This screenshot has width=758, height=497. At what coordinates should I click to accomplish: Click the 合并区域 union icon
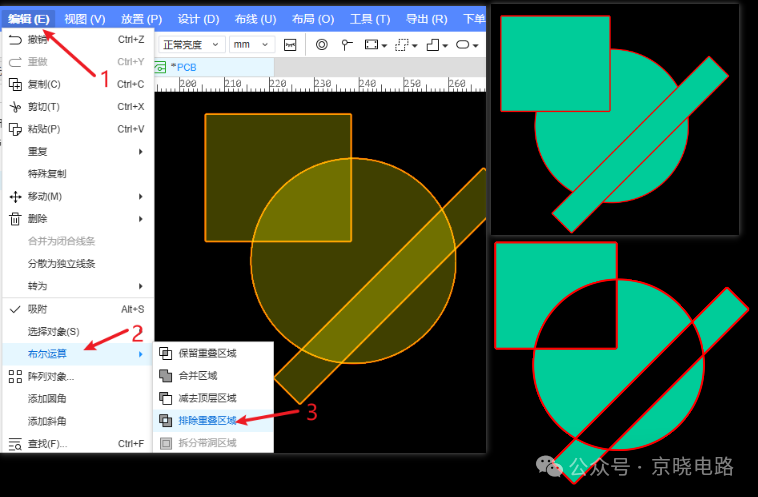(x=166, y=376)
